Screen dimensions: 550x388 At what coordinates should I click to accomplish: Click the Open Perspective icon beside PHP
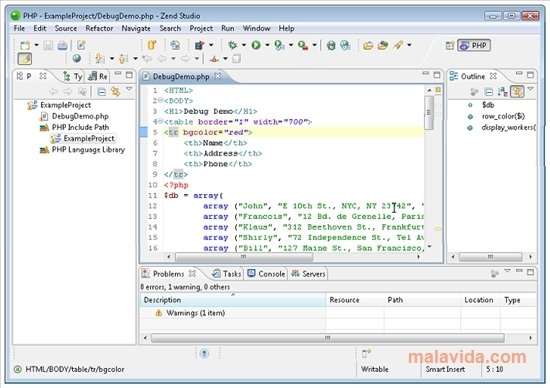[450, 45]
